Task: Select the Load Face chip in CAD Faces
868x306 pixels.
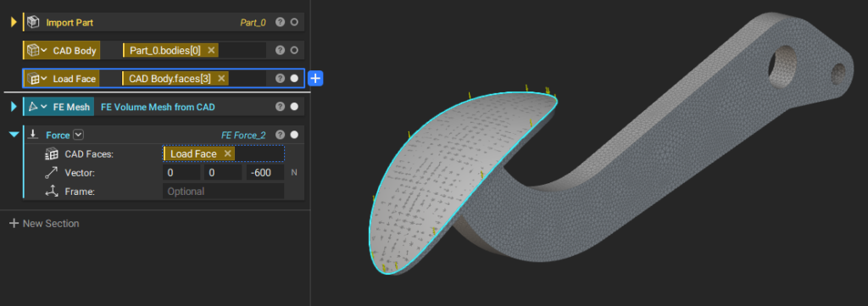Action: pos(199,153)
